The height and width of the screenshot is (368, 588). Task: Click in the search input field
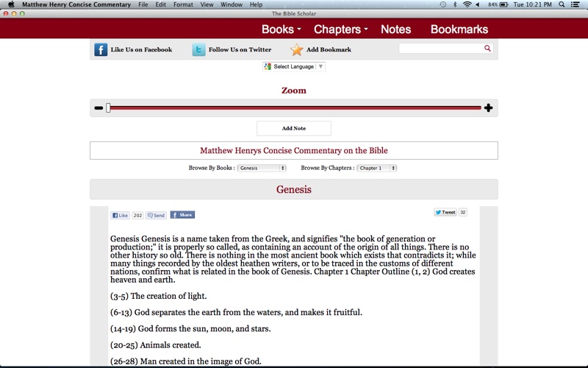coord(442,48)
